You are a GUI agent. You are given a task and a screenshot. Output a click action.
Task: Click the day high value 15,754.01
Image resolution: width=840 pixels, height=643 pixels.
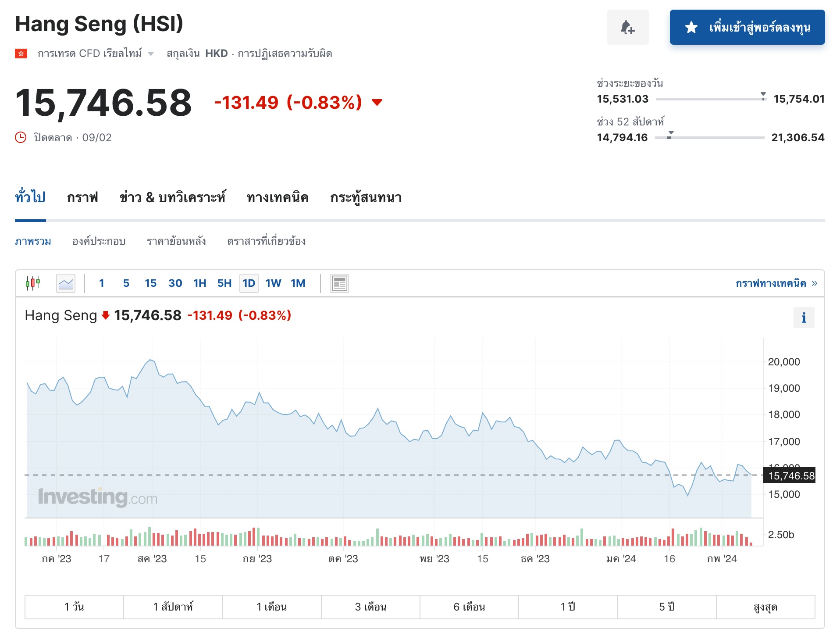799,99
